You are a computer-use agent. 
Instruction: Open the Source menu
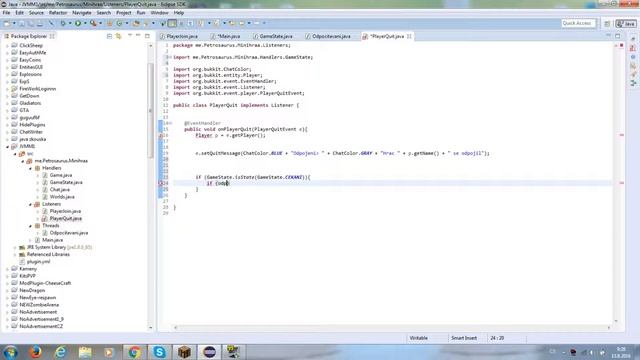pos(36,13)
